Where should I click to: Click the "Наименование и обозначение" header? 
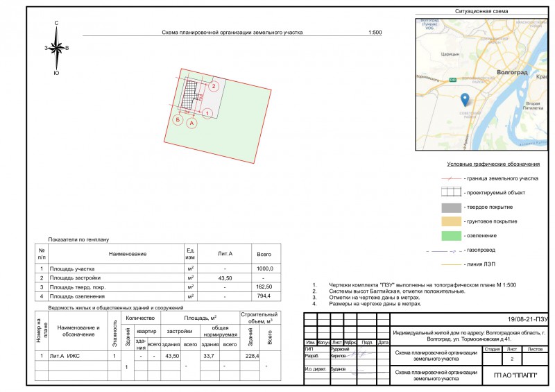point(78,331)
